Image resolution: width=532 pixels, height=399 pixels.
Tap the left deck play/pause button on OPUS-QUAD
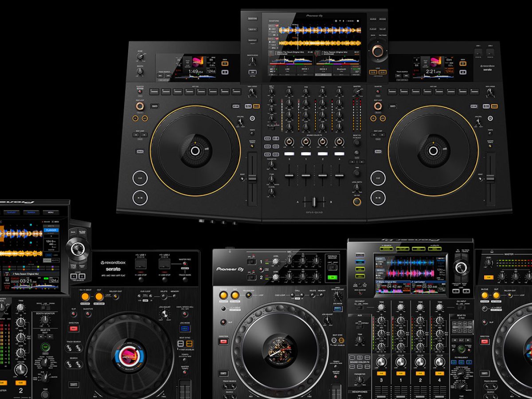coord(140,197)
